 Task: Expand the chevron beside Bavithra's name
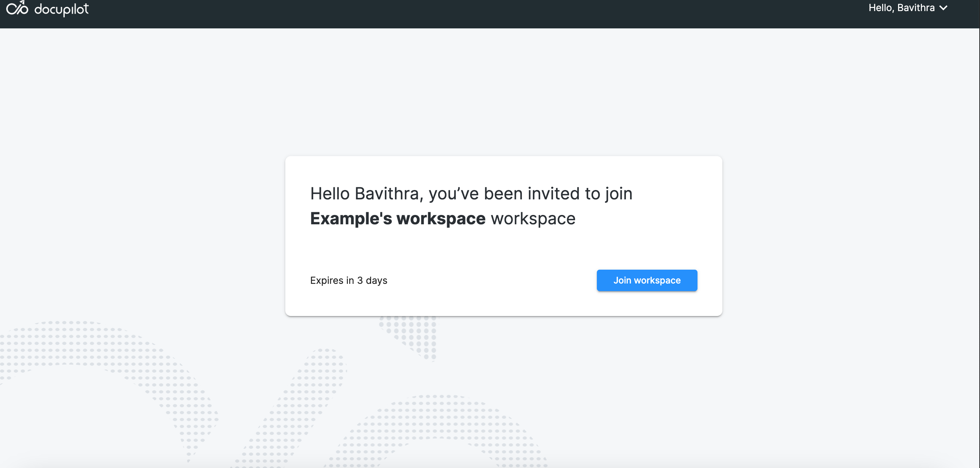click(x=943, y=8)
